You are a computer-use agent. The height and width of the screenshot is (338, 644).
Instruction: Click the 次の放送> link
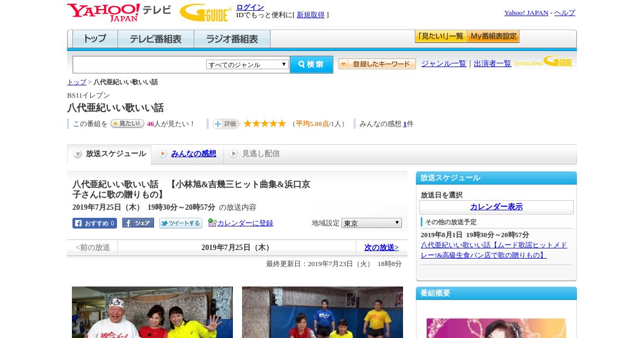pyautogui.click(x=382, y=247)
